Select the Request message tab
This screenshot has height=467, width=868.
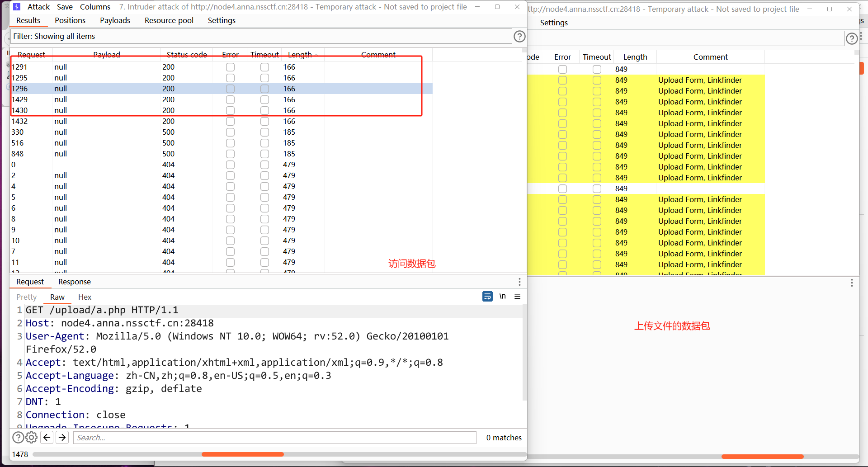(x=30, y=282)
